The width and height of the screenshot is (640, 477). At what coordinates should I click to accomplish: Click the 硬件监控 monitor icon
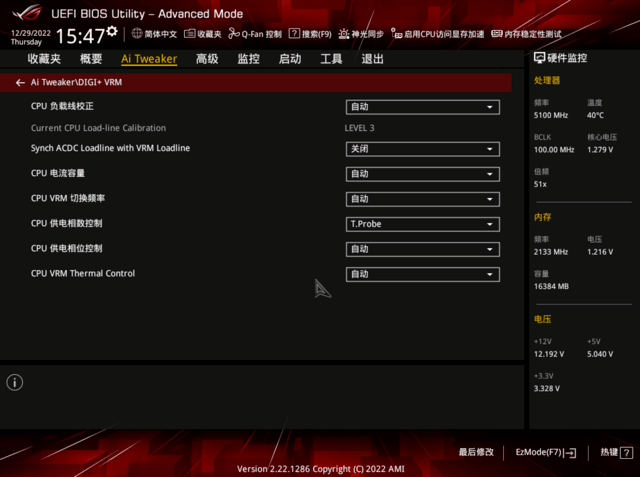[x=539, y=58]
